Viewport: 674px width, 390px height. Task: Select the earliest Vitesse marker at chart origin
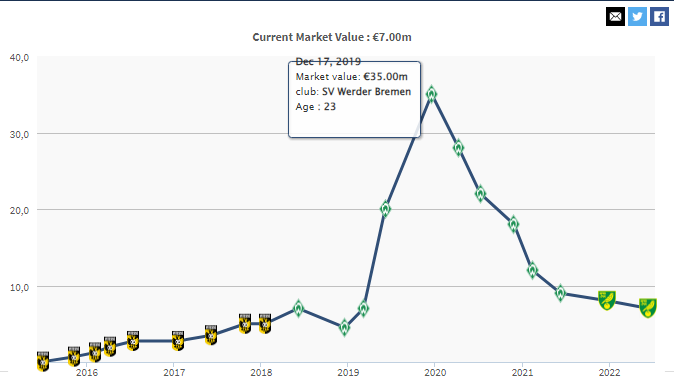click(43, 362)
